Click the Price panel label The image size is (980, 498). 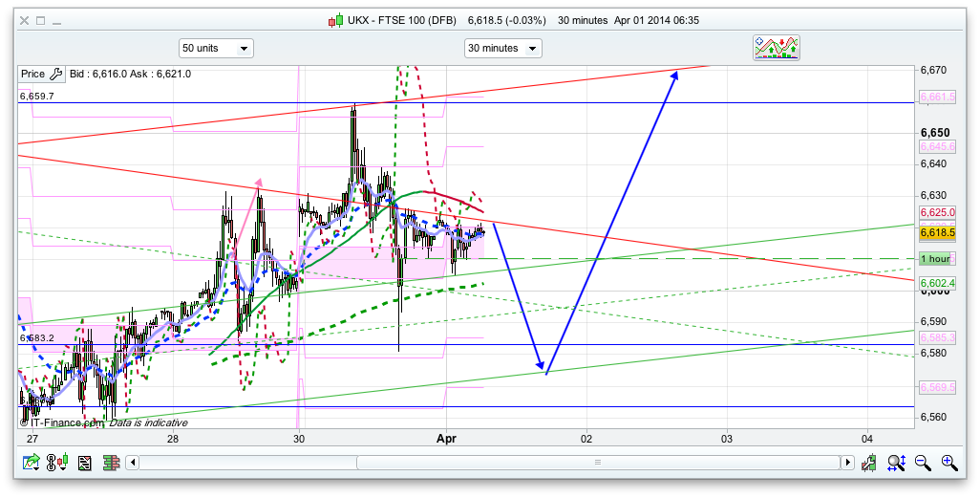[x=32, y=74]
